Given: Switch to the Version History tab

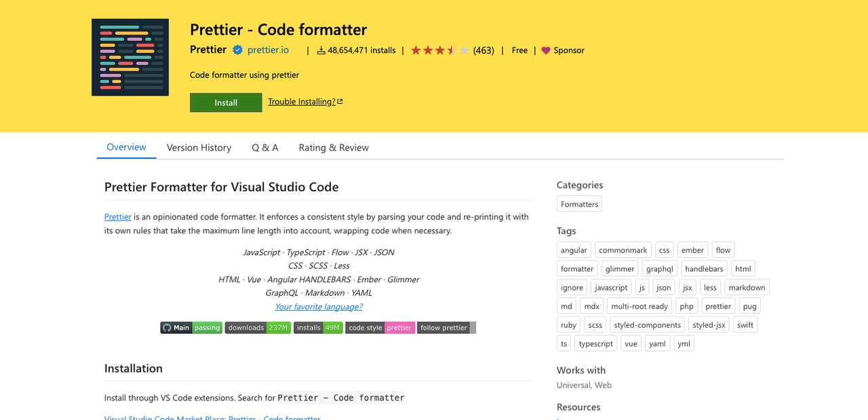Looking at the screenshot, I should tap(199, 147).
